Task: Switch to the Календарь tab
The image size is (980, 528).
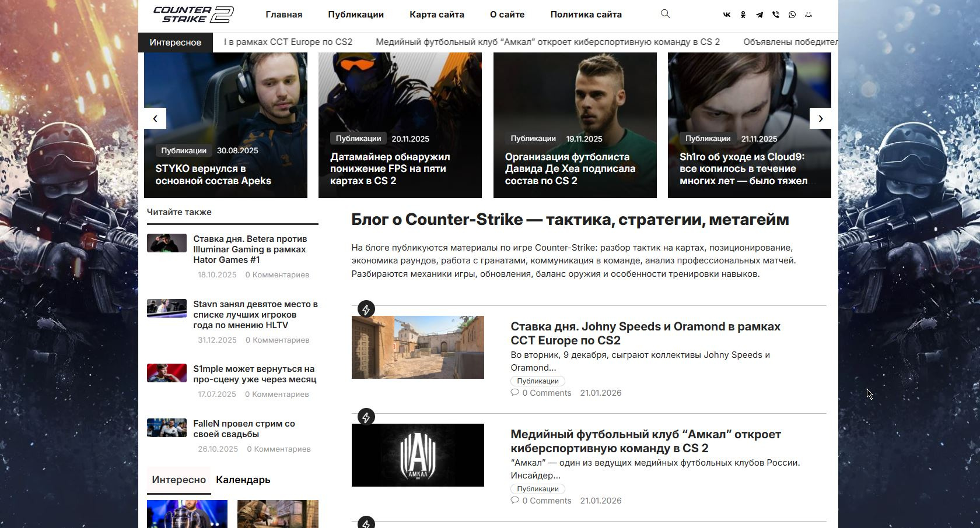Action: click(243, 480)
